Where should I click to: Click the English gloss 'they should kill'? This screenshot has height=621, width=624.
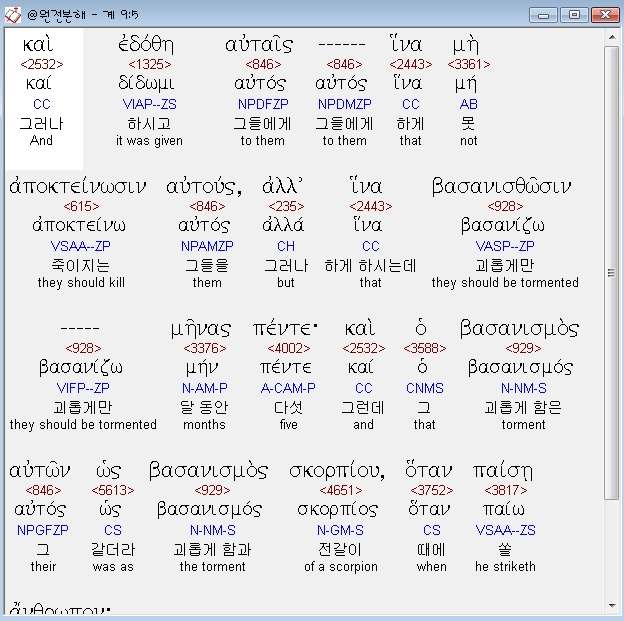click(x=81, y=283)
